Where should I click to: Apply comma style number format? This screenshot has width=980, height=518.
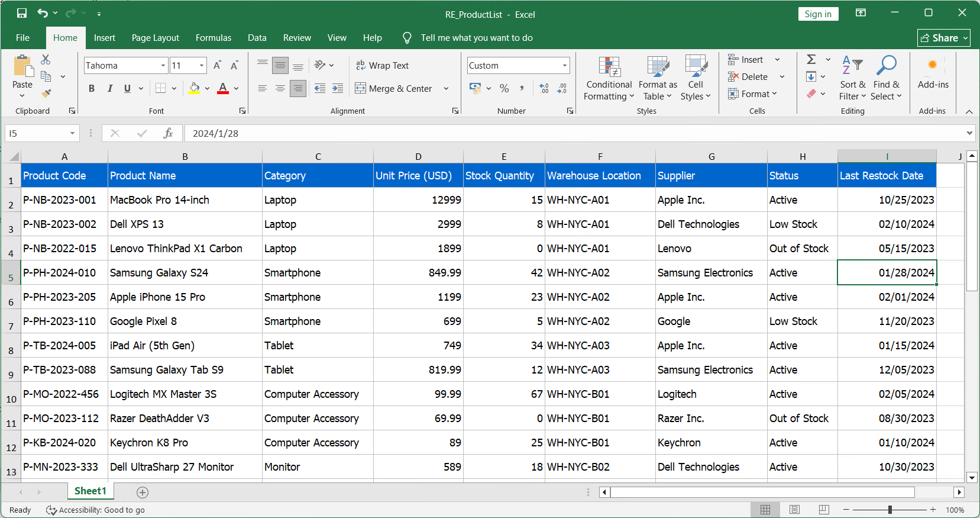522,88
